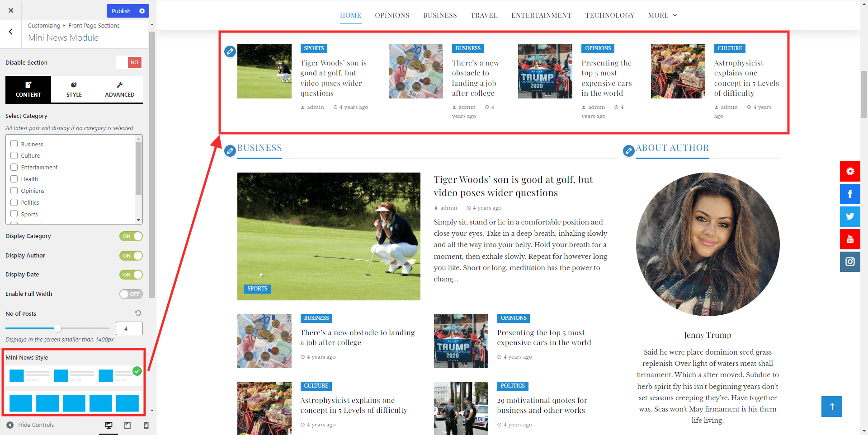Check the Politics category checkbox
This screenshot has height=435, width=868.
pos(14,202)
